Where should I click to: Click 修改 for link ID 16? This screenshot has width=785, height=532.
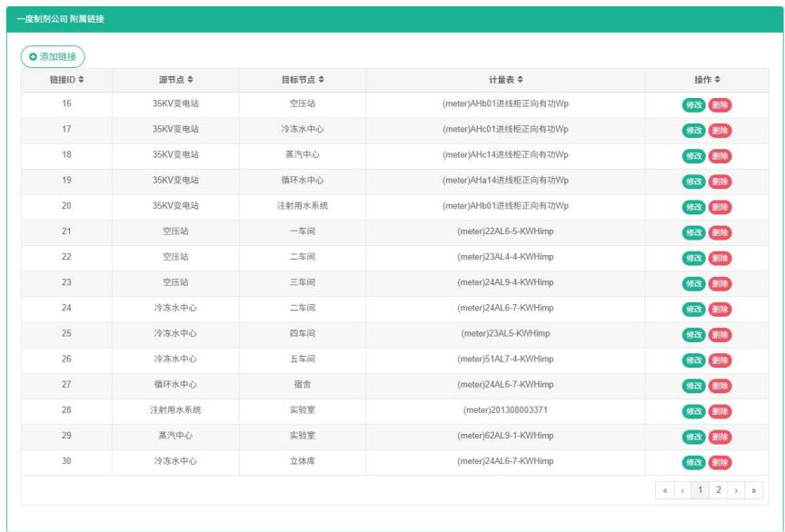tap(694, 104)
